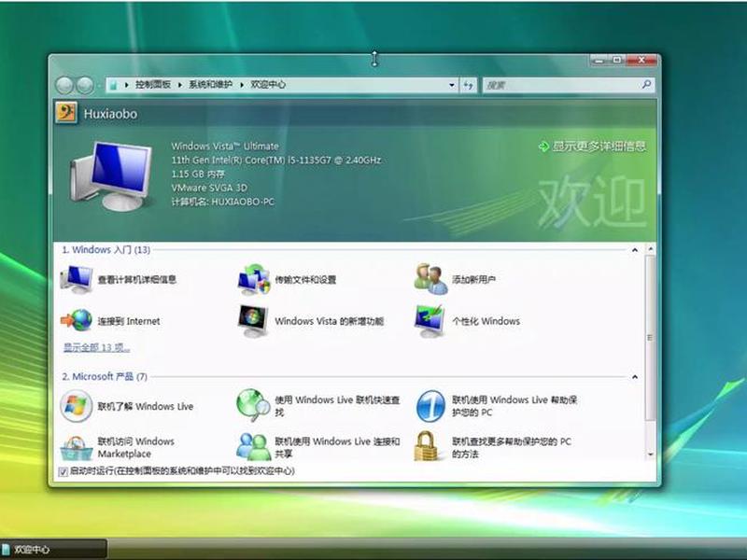This screenshot has width=747, height=560.
Task: Click the 计算机名: HUXIAOBO-PC text
Action: coord(223,202)
